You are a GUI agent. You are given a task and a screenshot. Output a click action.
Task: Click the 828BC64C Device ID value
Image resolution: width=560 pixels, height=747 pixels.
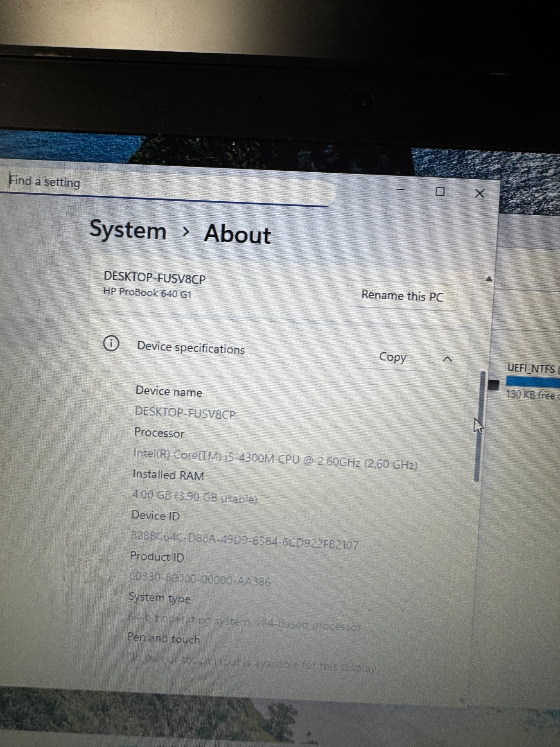[245, 541]
